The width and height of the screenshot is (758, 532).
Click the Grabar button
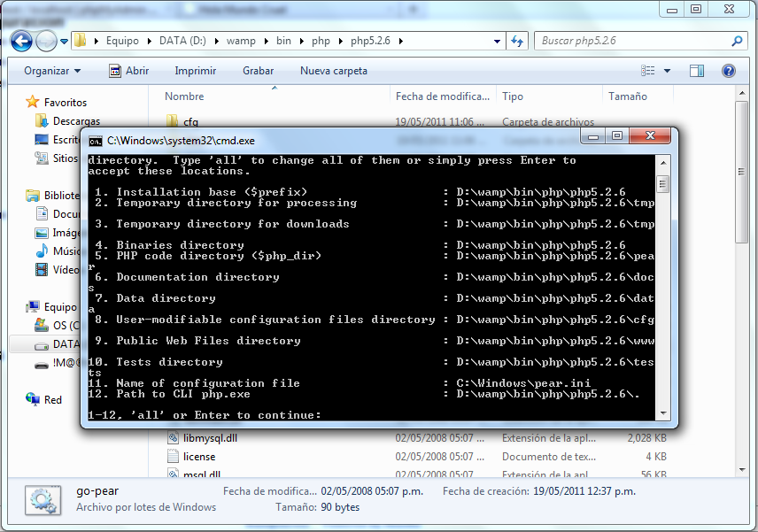coord(258,71)
